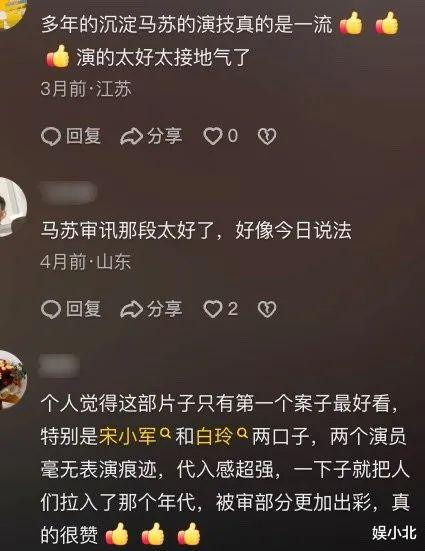425x551 pixels.
Task: Like the comment with 2 likes
Action: coord(220,309)
